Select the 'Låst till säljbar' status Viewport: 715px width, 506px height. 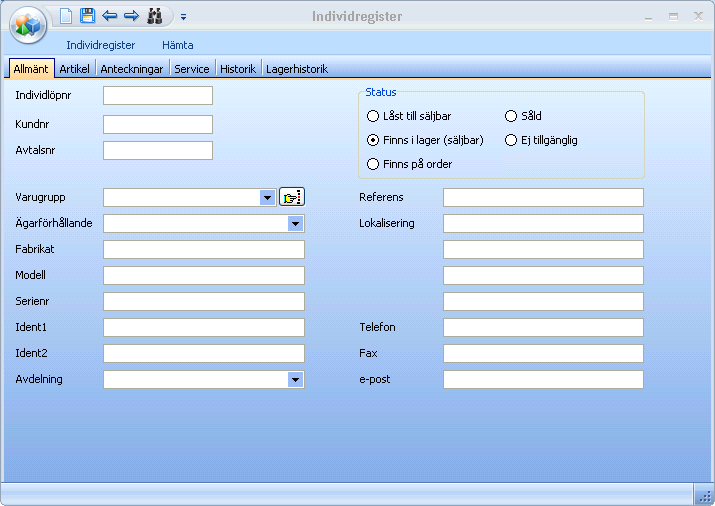pos(373,116)
